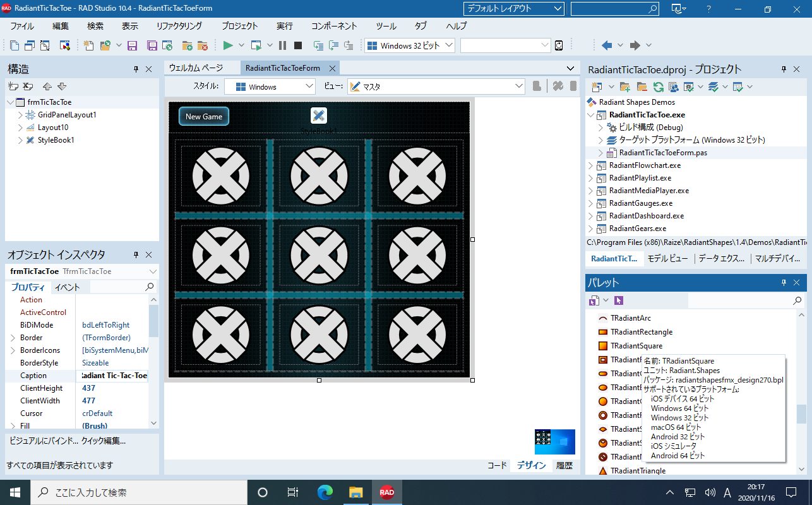Viewport: 812px width, 505px height.
Task: Click the Step Over debug icon
Action: point(333,45)
